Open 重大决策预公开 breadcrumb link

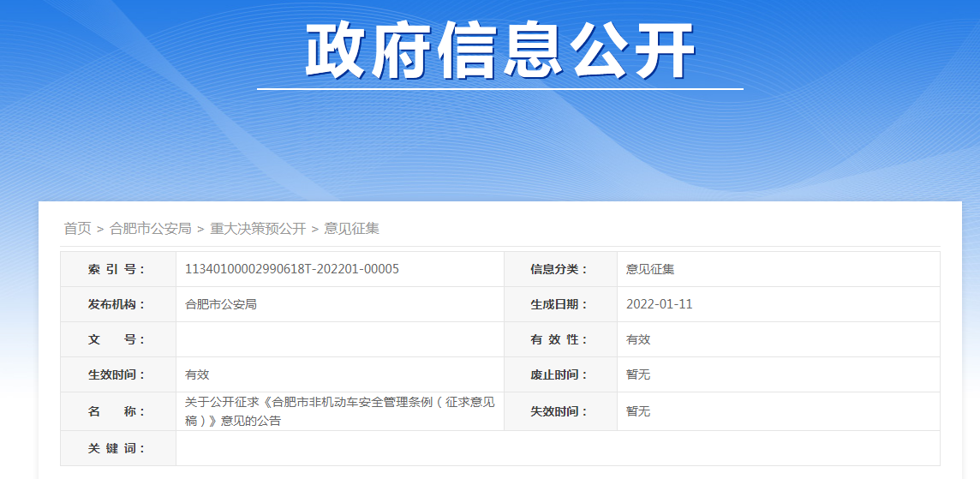point(258,229)
